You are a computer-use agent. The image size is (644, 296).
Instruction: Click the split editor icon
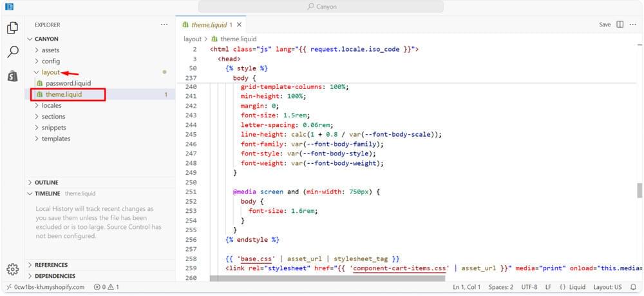coord(620,25)
